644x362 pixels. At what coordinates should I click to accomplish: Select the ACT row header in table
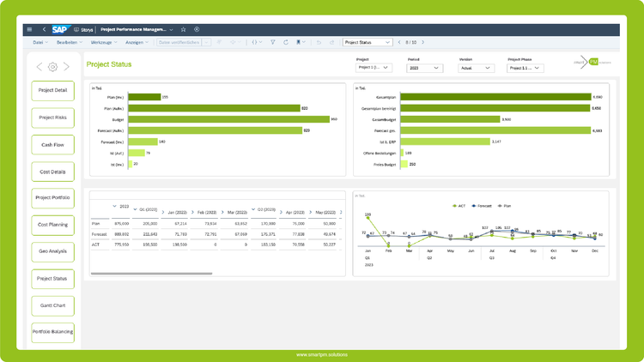coord(95,244)
